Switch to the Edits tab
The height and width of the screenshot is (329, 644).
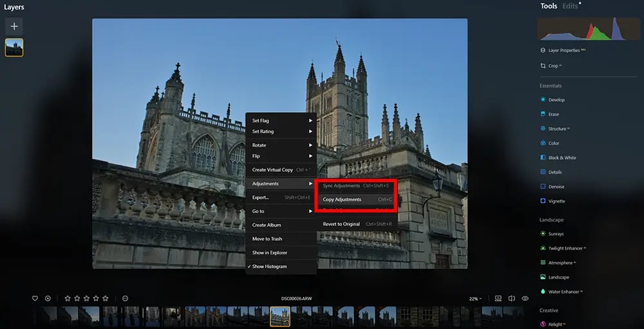click(x=570, y=6)
